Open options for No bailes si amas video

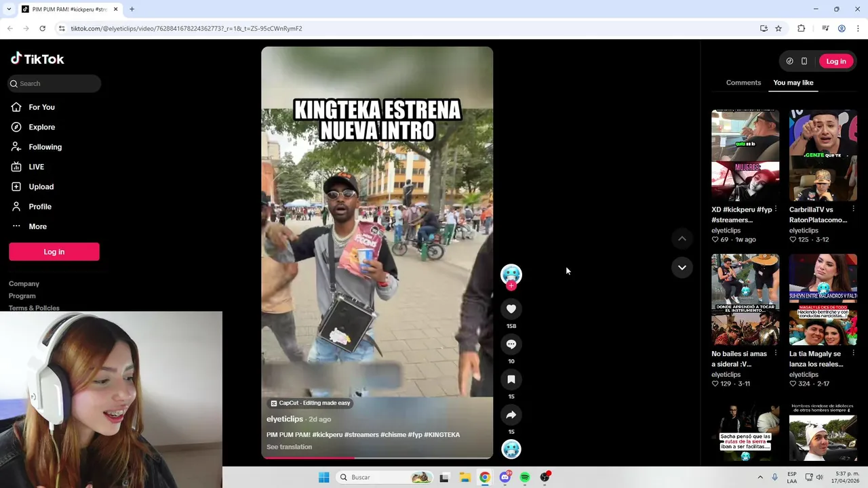[x=776, y=353]
